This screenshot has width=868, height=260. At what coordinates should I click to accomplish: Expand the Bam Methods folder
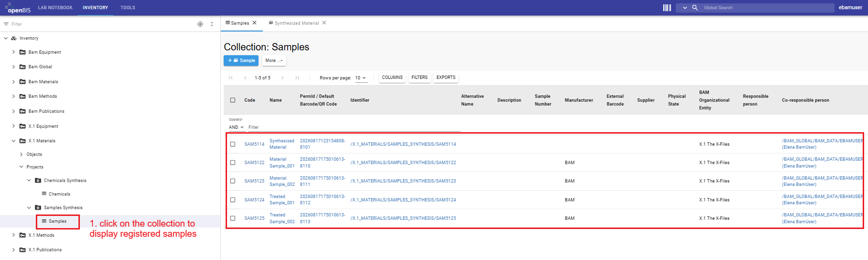pyautogui.click(x=14, y=96)
